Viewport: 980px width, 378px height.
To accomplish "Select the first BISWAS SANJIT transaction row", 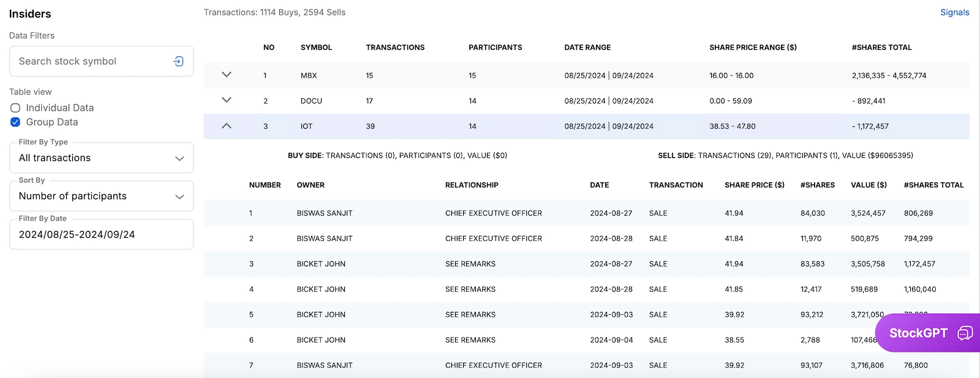I will pos(325,213).
